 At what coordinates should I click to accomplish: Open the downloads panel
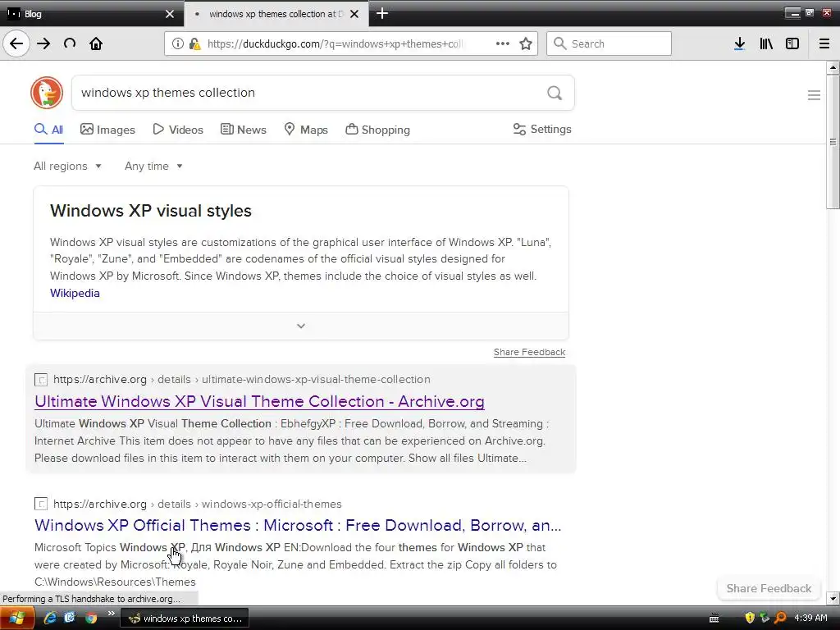[x=739, y=43]
